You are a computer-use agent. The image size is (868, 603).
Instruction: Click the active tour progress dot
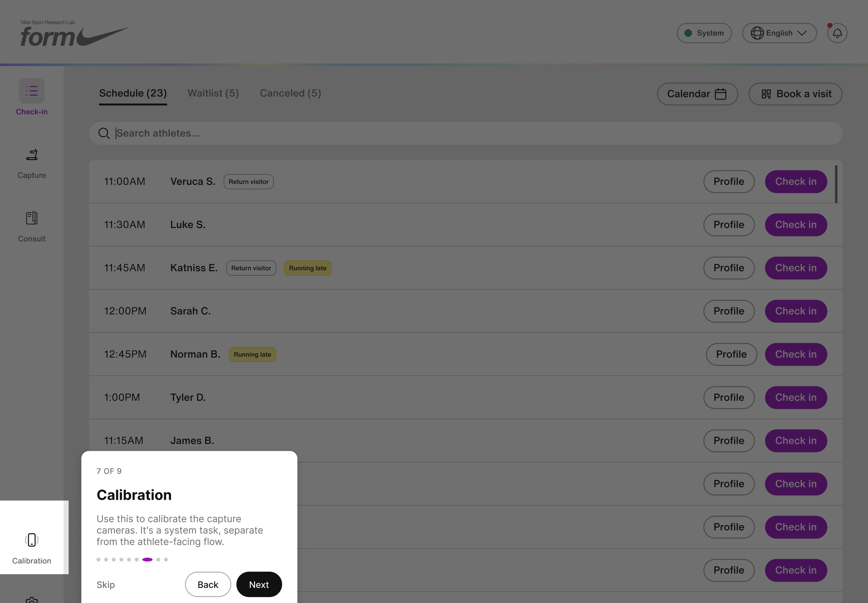click(147, 560)
